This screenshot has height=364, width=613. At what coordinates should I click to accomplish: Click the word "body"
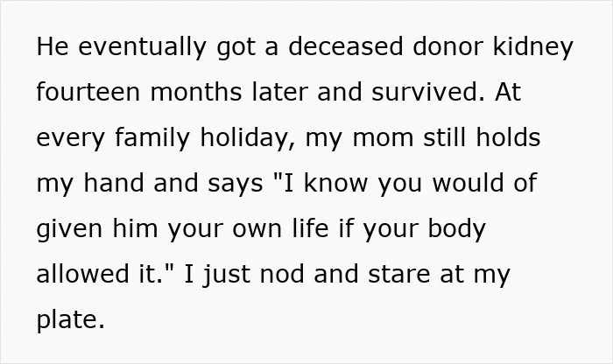pyautogui.click(x=456, y=229)
